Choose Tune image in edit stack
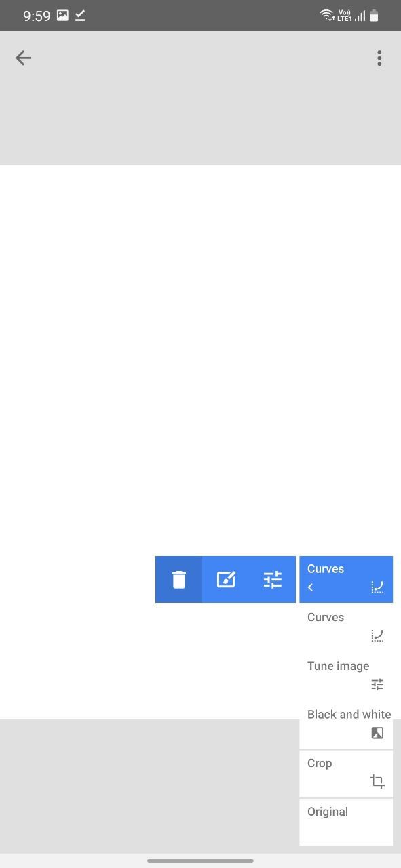401x868 pixels. (346, 677)
